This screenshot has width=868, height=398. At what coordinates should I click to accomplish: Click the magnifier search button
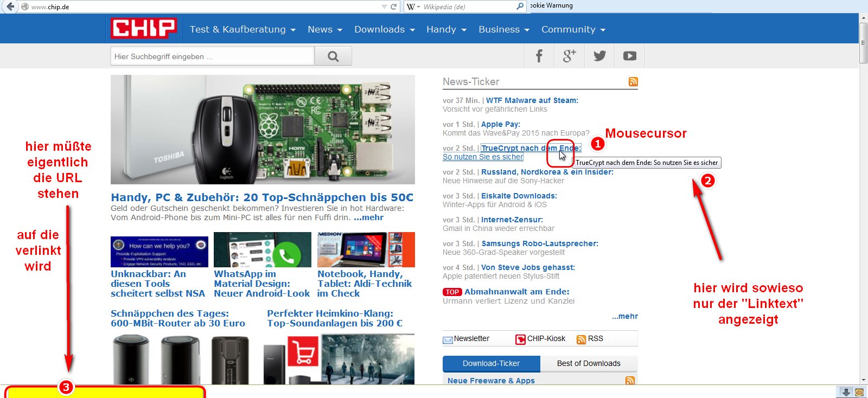pos(333,56)
